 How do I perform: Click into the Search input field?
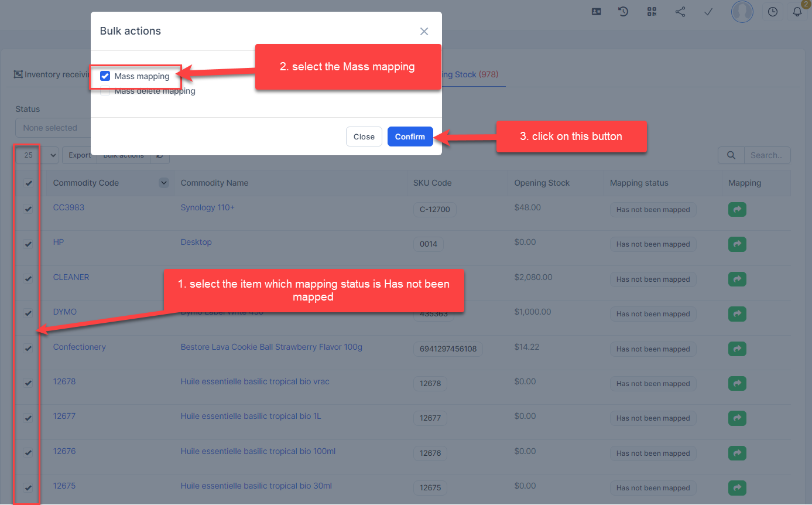tap(766, 155)
